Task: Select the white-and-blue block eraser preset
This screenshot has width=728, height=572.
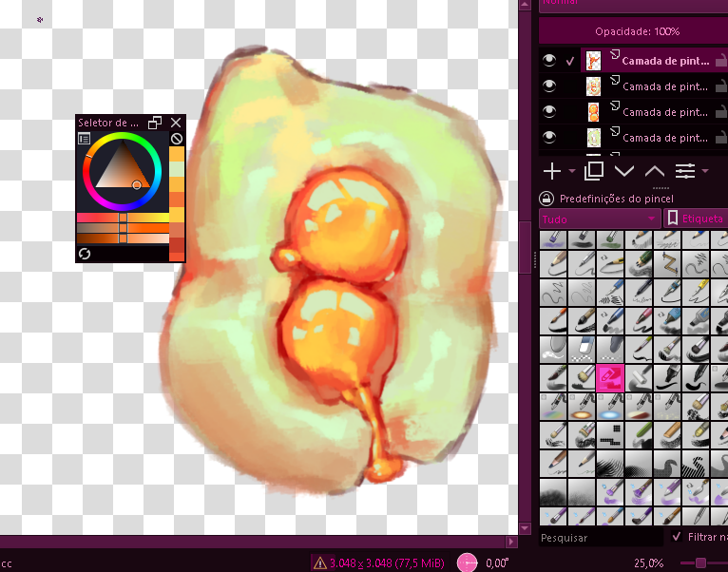Action: (582, 350)
